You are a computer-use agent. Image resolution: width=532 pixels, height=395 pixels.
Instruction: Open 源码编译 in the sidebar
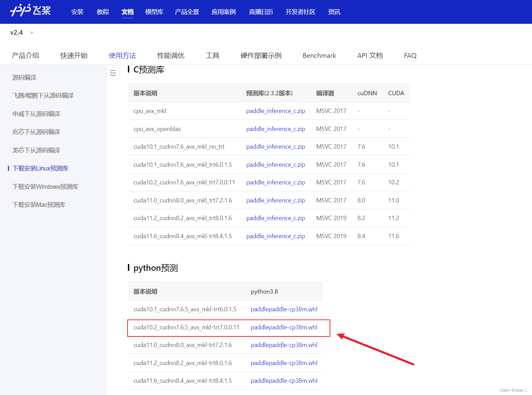(24, 78)
